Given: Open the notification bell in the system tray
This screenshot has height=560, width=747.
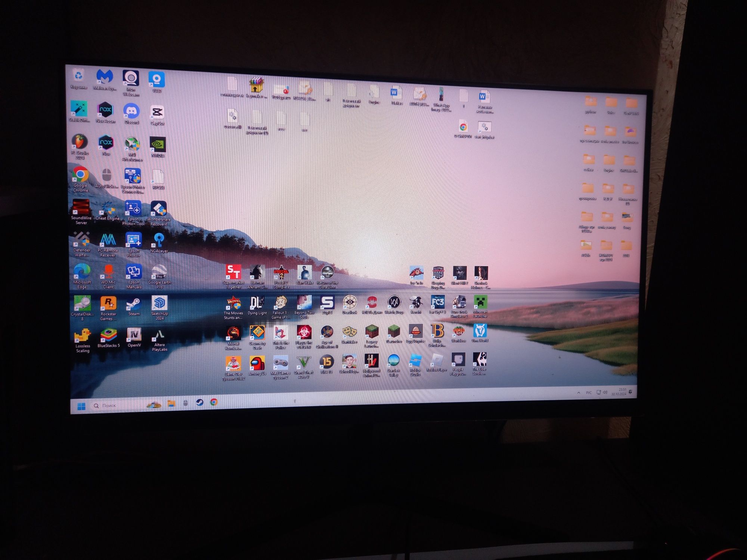Looking at the screenshot, I should pyautogui.click(x=630, y=391).
